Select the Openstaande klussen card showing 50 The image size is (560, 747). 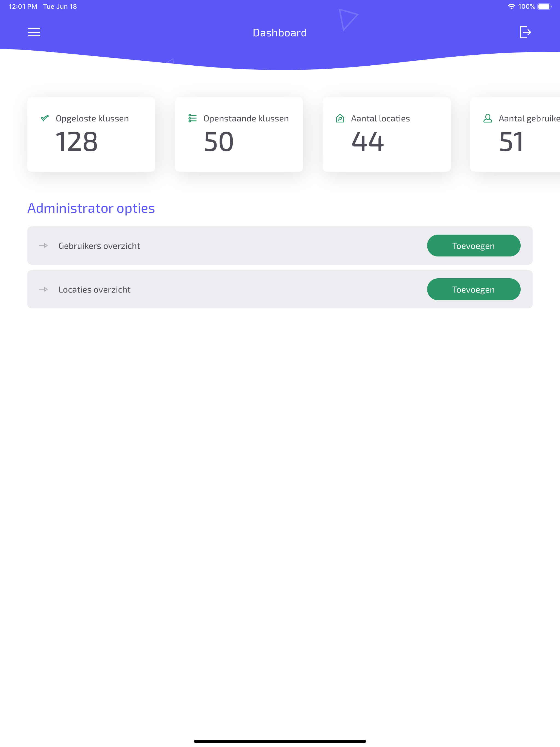coord(239,135)
